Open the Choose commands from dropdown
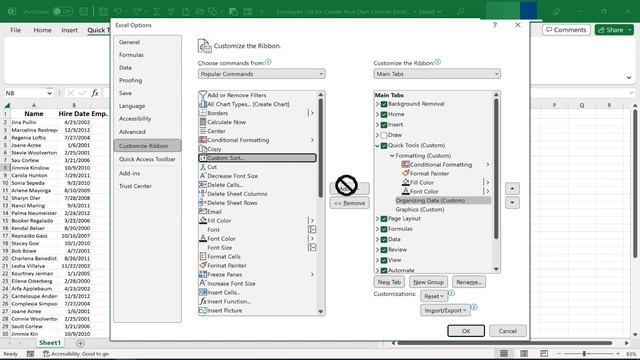This screenshot has width=640, height=360. click(x=262, y=74)
